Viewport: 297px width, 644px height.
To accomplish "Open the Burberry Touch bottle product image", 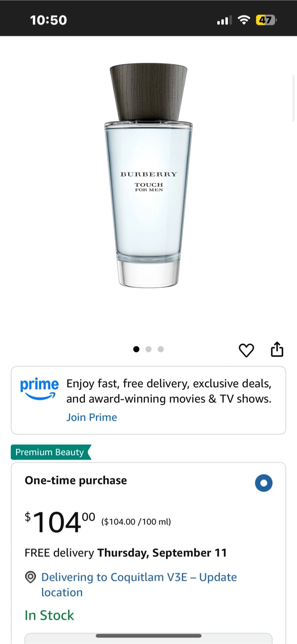I will tap(149, 176).
